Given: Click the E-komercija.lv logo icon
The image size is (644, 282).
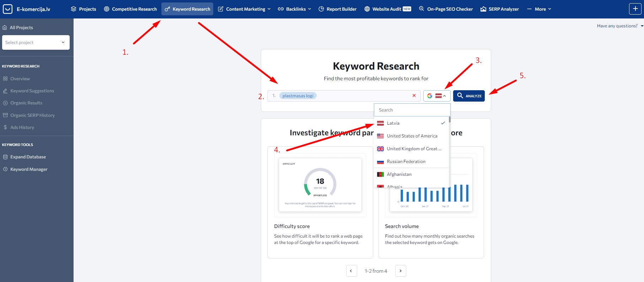Looking at the screenshot, I should pyautogui.click(x=7, y=9).
